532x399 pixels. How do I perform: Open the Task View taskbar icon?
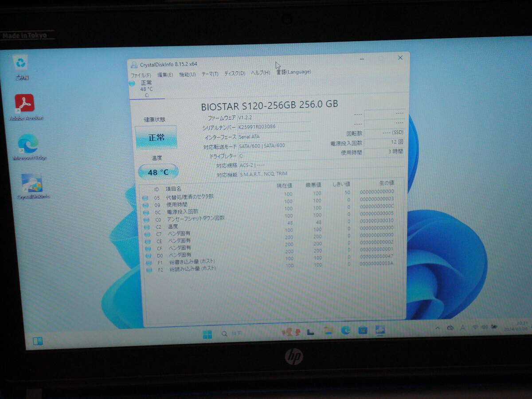click(x=311, y=331)
